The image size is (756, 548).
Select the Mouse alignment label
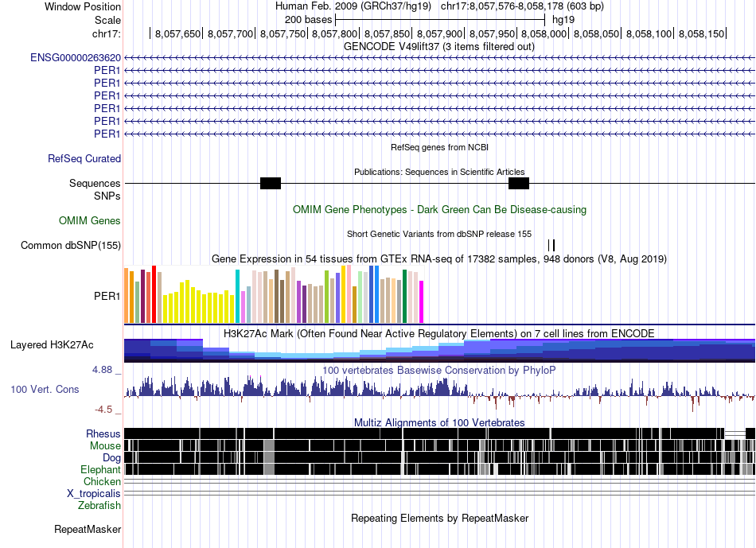[x=105, y=446]
